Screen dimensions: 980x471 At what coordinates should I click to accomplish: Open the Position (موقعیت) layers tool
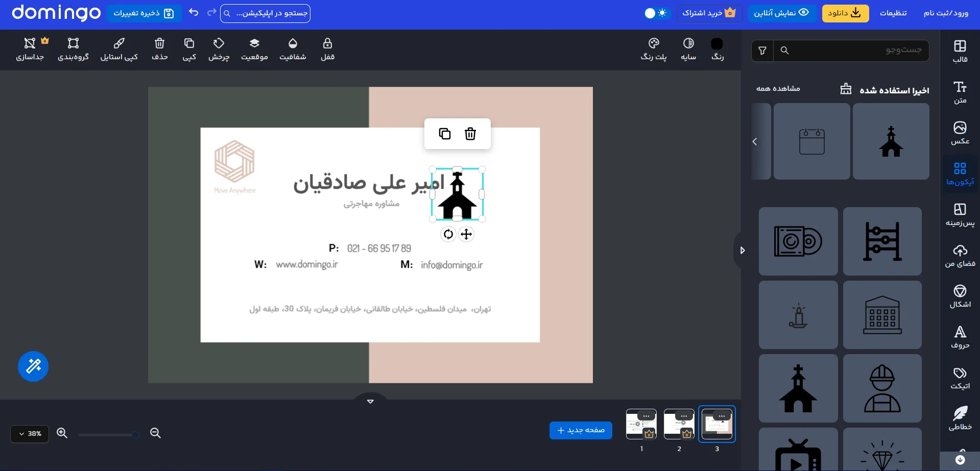tap(254, 49)
